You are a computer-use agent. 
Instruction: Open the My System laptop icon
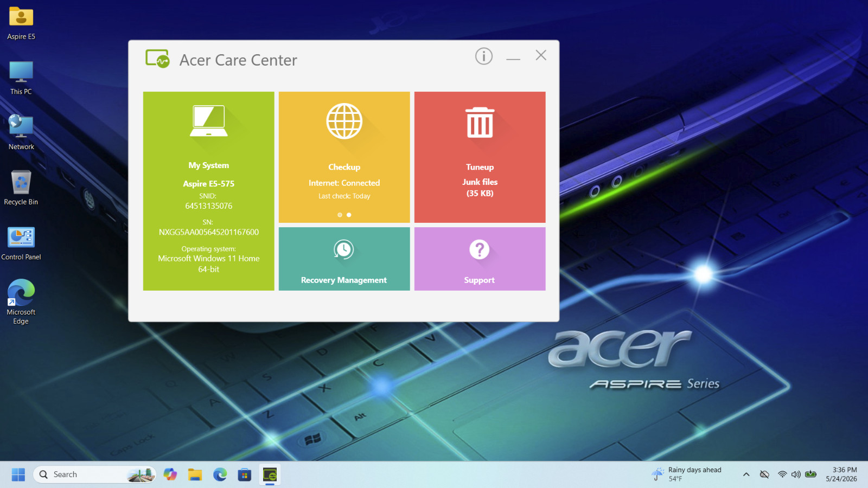coord(209,121)
